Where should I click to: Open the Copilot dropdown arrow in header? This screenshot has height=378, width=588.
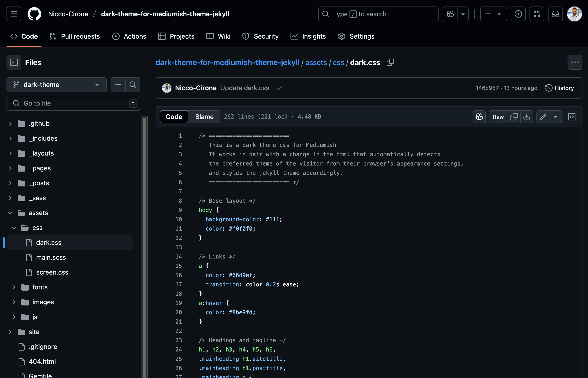click(463, 14)
